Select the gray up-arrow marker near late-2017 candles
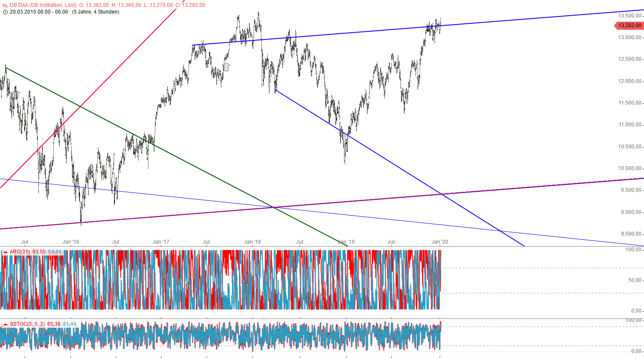644x358 pixels. tap(226, 66)
